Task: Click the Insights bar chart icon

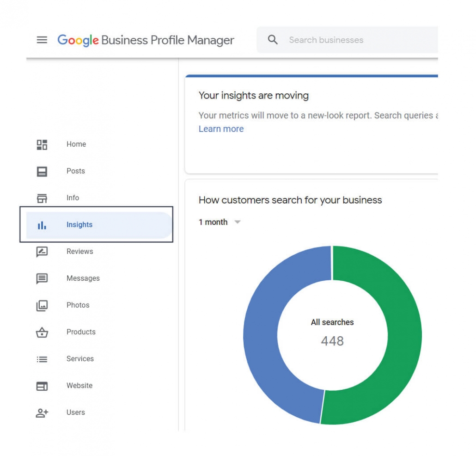Action: tap(42, 225)
